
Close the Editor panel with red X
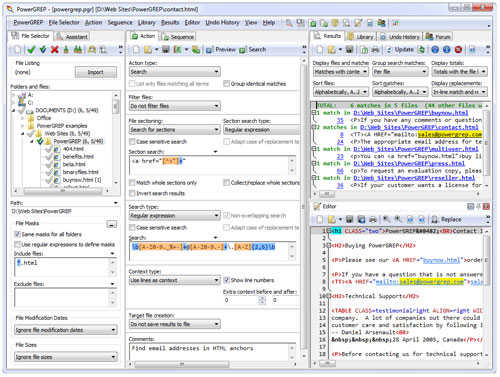pyautogui.click(x=486, y=206)
